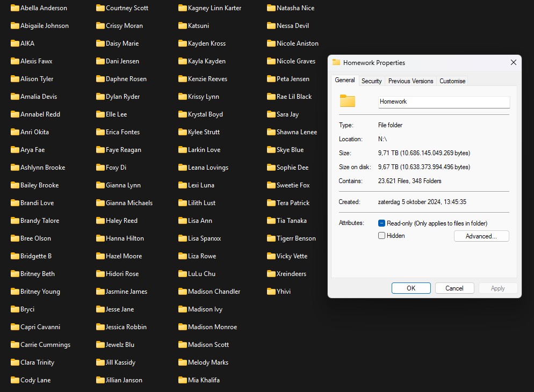Viewport: 534px width, 392px height.
Task: Select the Yhivi folder icon
Action: 271,291
